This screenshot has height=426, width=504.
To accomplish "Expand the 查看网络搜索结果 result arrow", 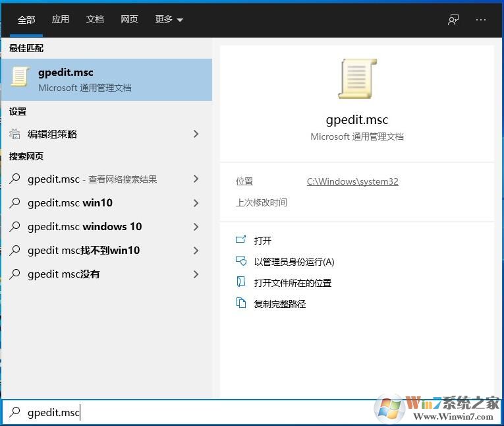I will (x=196, y=179).
